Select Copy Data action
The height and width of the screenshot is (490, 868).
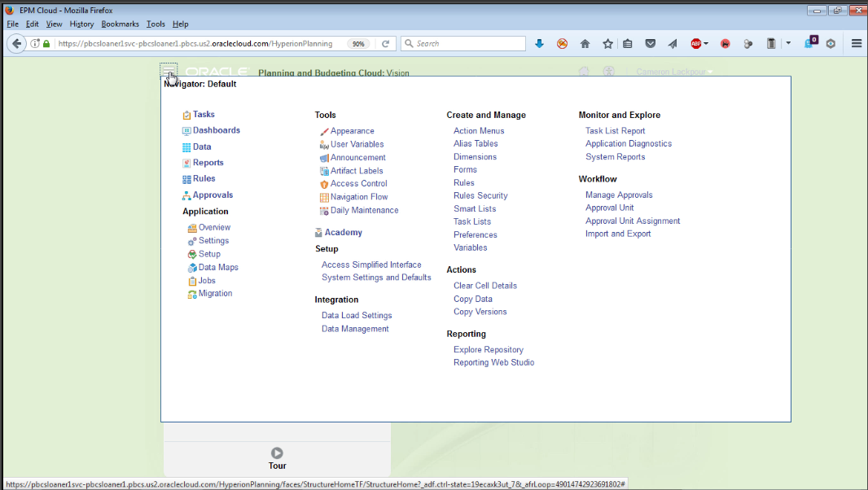coord(473,299)
